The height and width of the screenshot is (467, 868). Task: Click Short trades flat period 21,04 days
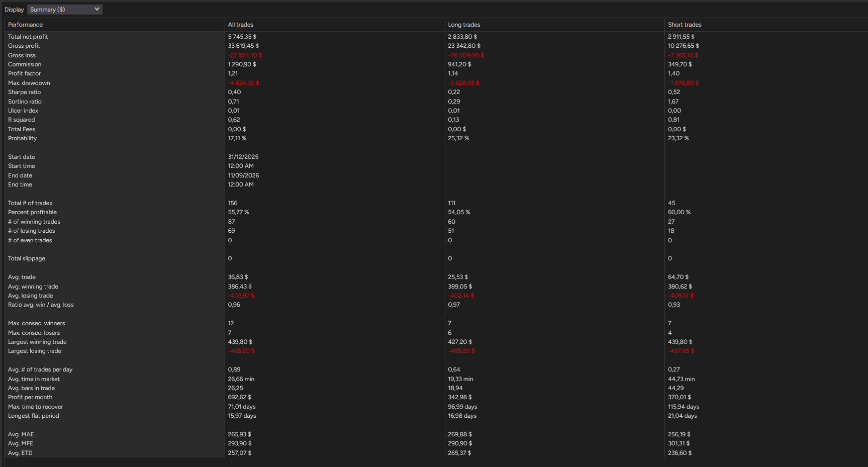coord(683,416)
